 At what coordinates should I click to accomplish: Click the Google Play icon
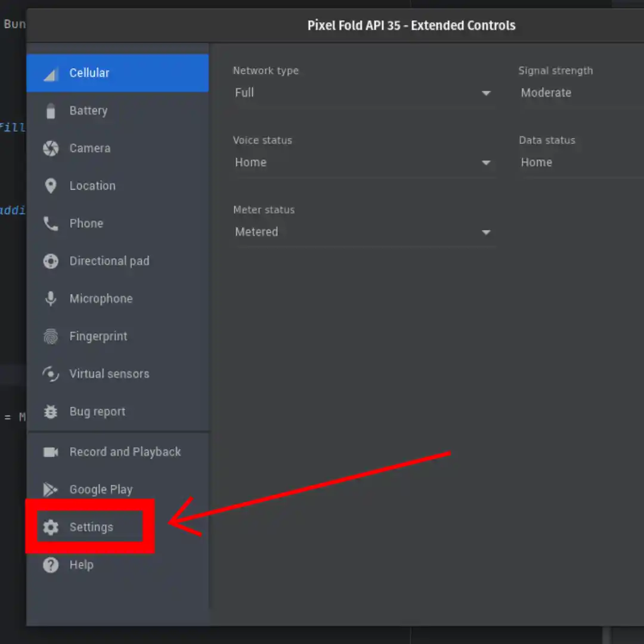coord(51,490)
